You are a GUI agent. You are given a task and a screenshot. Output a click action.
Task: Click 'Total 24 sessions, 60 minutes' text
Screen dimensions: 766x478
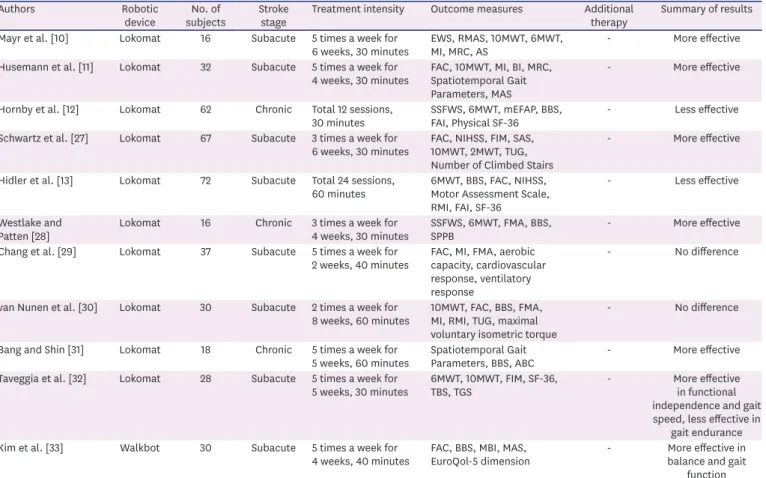click(x=353, y=188)
